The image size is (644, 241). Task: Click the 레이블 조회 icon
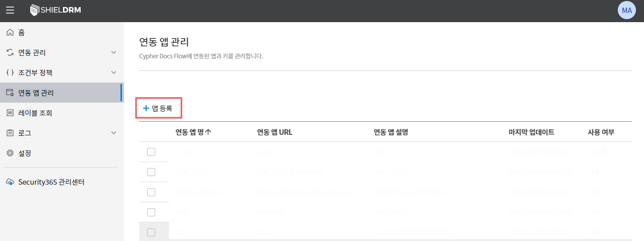[10, 113]
